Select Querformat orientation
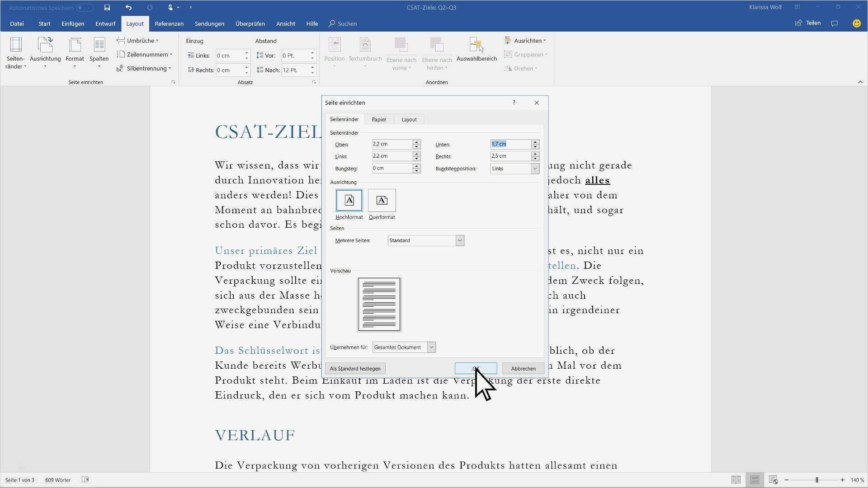868x488 pixels. point(382,200)
